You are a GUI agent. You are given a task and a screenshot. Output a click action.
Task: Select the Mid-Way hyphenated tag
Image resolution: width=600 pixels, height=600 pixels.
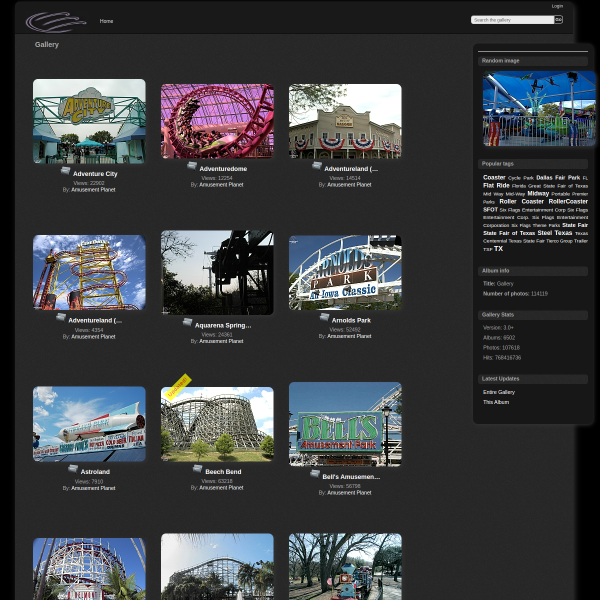[515, 194]
